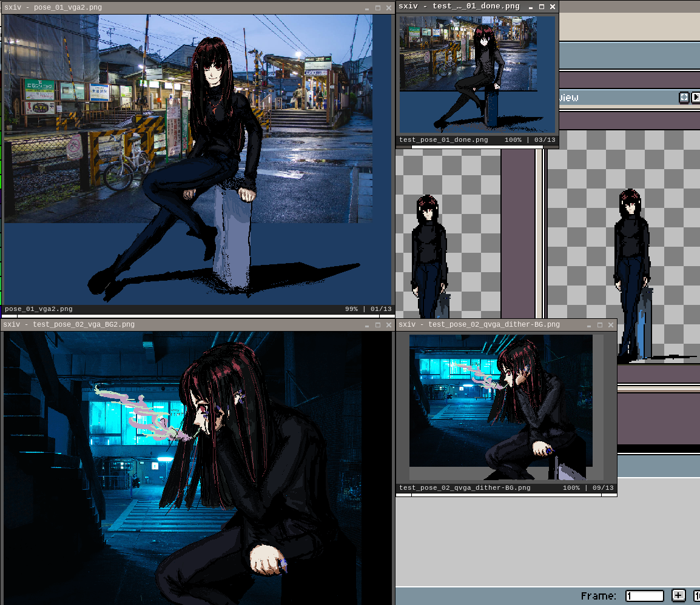
Task: Minimize the test_pose_02_qvga_dither-BG.png window
Action: pos(589,326)
